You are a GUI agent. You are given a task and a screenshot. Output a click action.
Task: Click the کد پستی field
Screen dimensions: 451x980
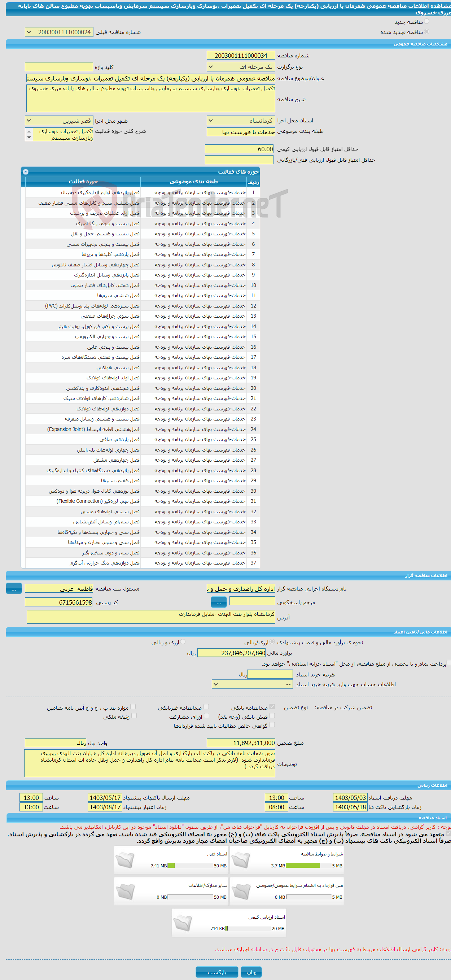point(59,602)
